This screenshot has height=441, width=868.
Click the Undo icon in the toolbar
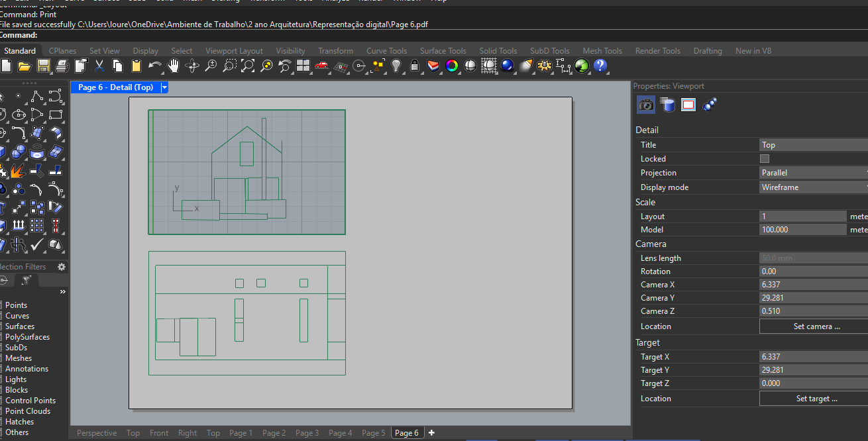click(155, 66)
